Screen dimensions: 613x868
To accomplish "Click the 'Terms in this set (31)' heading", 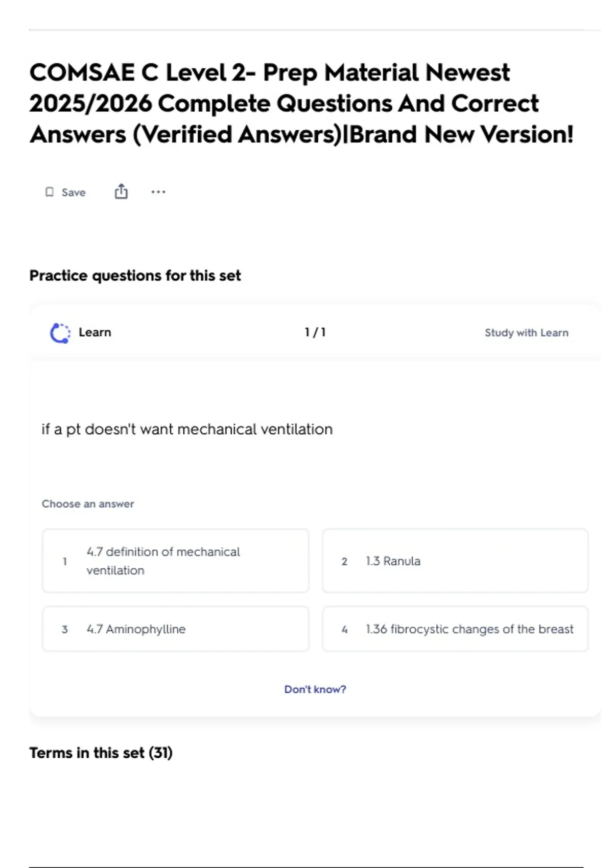I will pos(101,753).
